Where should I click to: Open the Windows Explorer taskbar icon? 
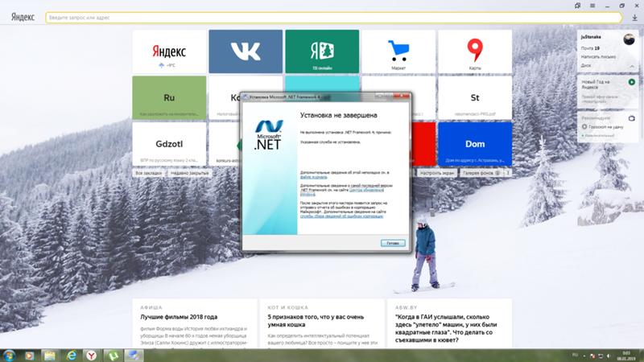point(50,356)
